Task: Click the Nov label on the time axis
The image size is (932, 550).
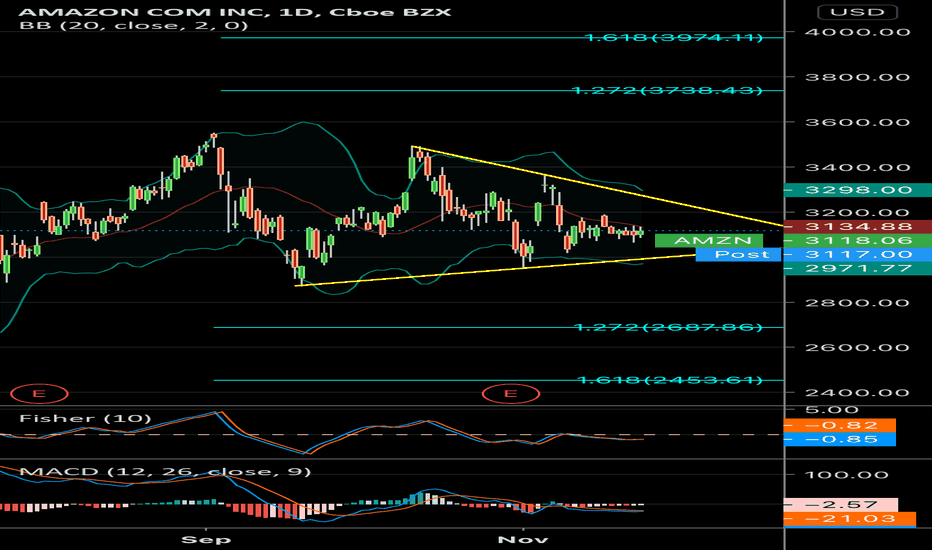Action: tap(523, 540)
